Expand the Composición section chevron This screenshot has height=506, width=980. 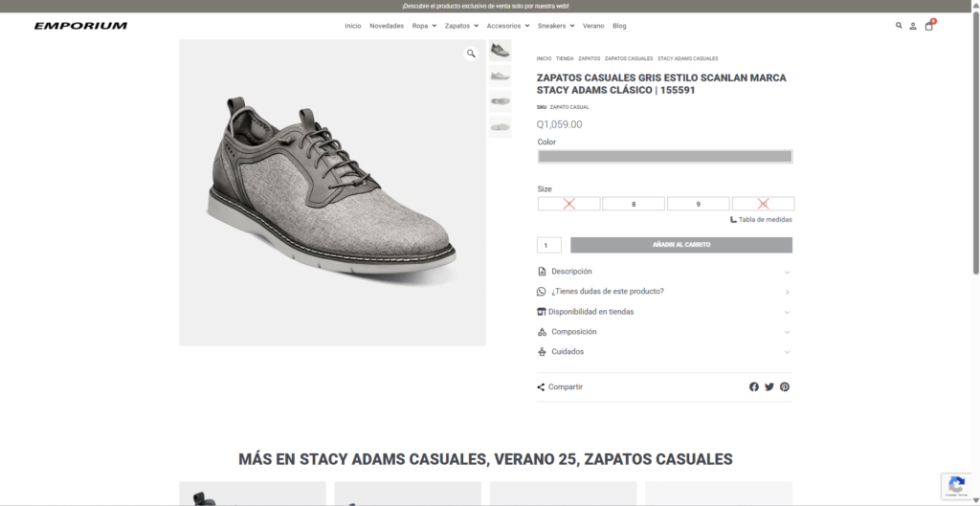[787, 332]
